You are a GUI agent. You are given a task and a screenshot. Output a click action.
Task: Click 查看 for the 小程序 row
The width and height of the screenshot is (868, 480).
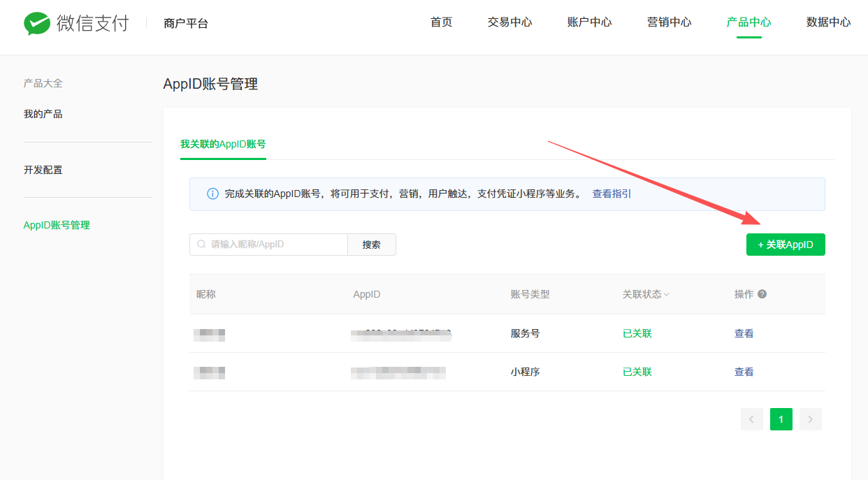click(x=744, y=372)
